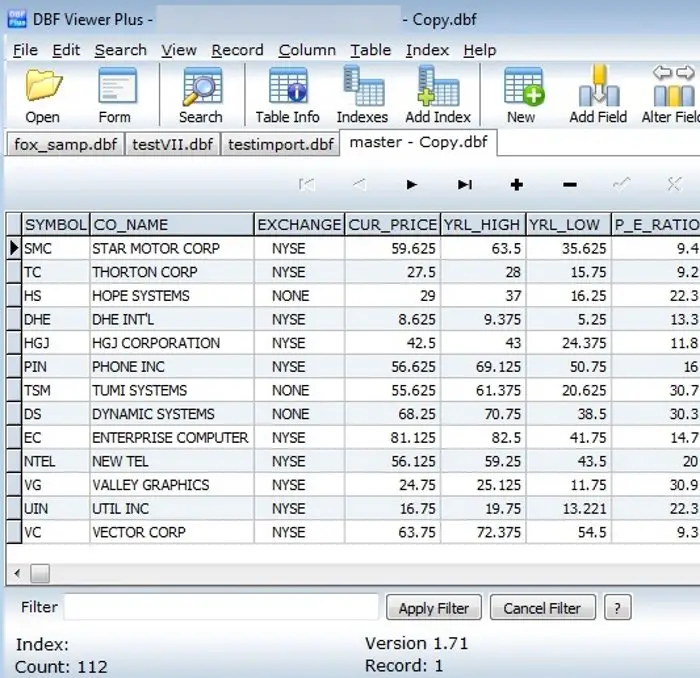Click the DBF Viewer Plus title bar icon
700x678 pixels.
17,19
